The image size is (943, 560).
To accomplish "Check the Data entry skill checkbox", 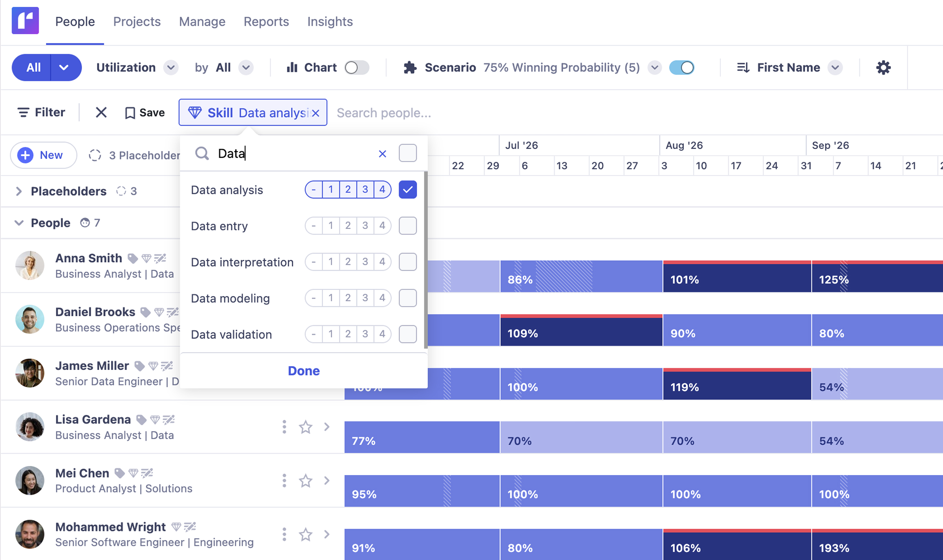I will 408,226.
